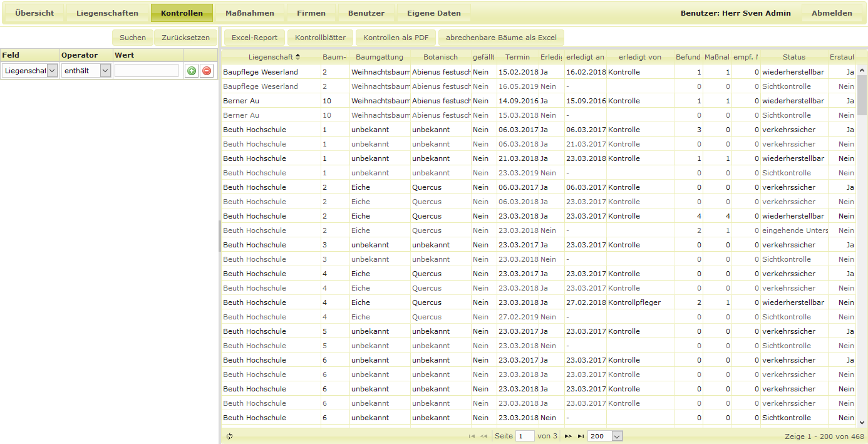
Task: Add a filter row with plus icon
Action: (x=192, y=71)
